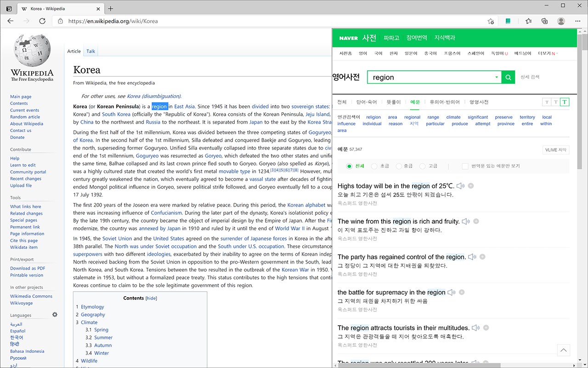This screenshot has height=368, width=588.
Task: Click the green dictionary extension icon
Action: coord(508,21)
